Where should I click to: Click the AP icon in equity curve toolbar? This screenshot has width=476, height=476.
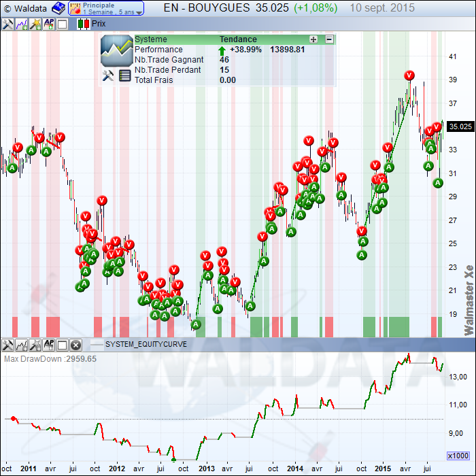[48, 345]
